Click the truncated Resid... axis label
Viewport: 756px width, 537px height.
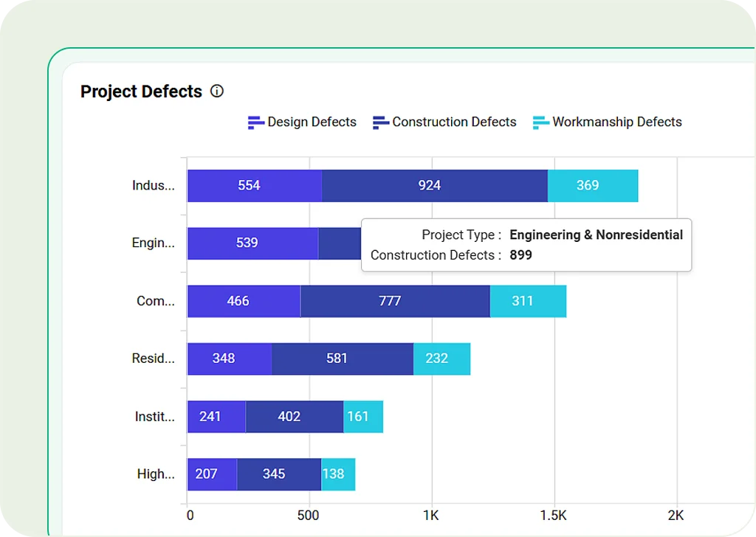154,358
